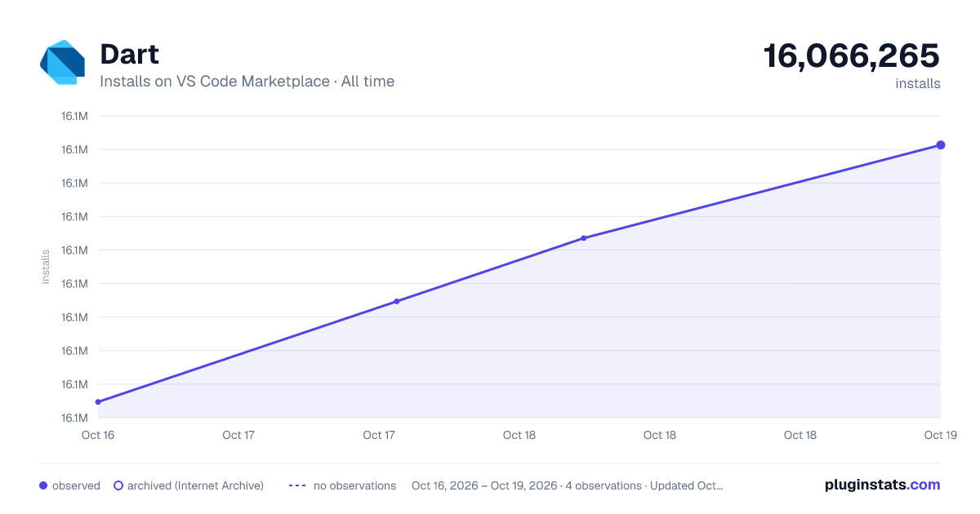Select the Oct 19 data point on the chart
Image resolution: width=980 pixels, height=514 pixels.
coord(941,145)
